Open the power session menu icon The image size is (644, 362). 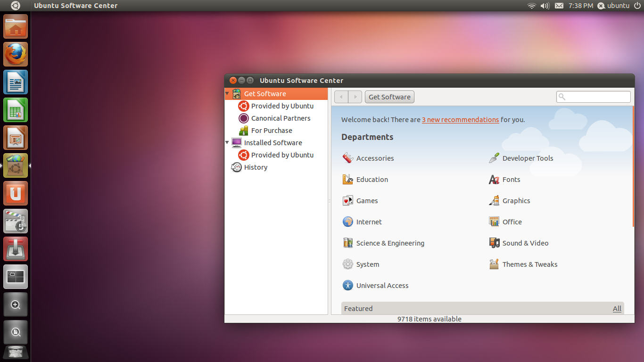[637, 6]
